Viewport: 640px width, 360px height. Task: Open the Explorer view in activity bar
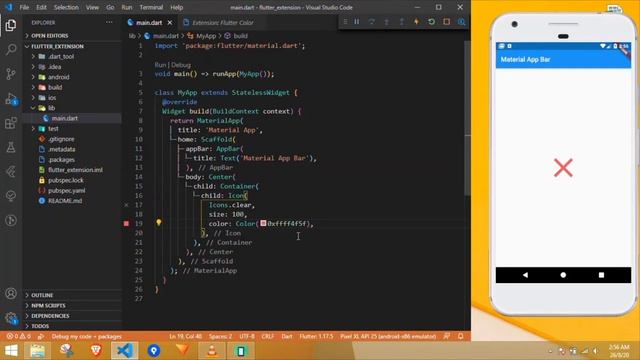tap(11, 25)
